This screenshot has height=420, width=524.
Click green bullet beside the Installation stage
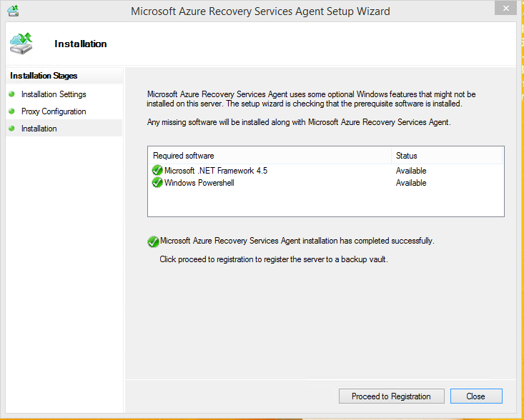click(x=11, y=129)
